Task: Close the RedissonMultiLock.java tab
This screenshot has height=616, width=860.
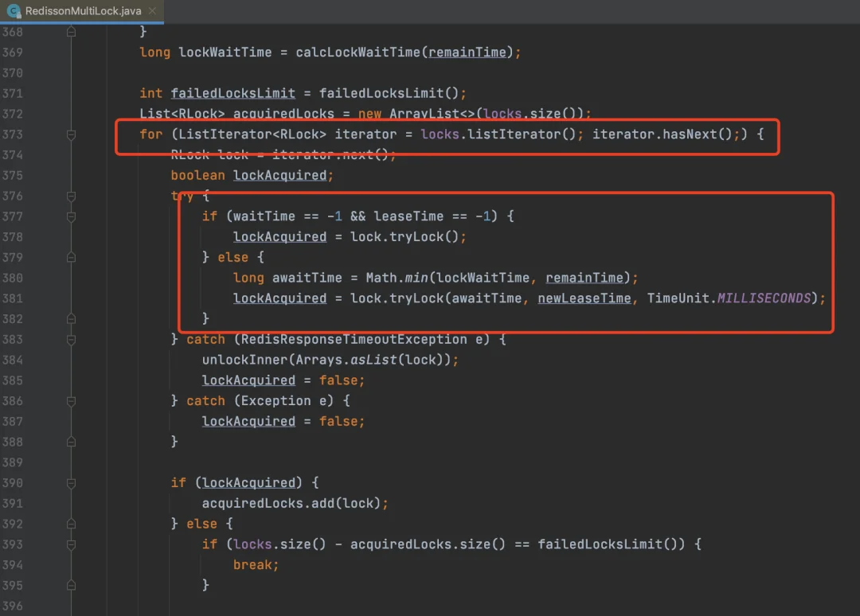Action: [152, 11]
